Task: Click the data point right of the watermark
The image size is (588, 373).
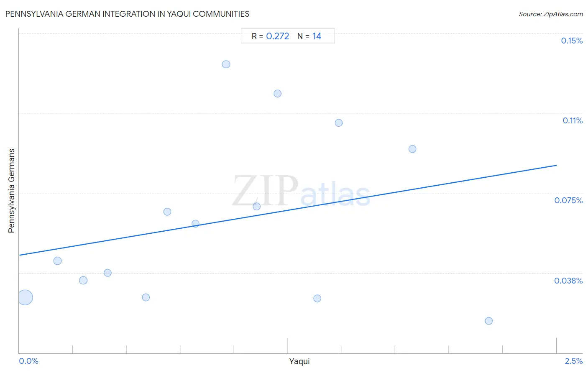Action: (x=412, y=149)
